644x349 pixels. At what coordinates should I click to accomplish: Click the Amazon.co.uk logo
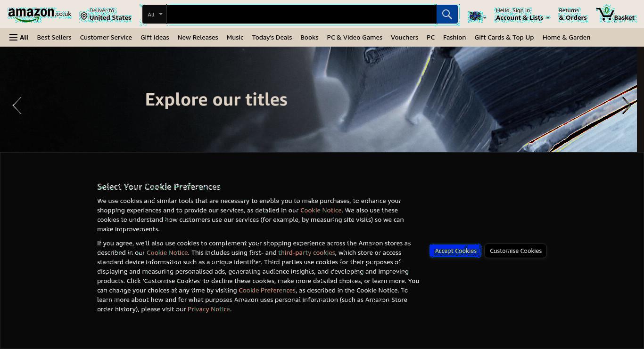[40, 14]
